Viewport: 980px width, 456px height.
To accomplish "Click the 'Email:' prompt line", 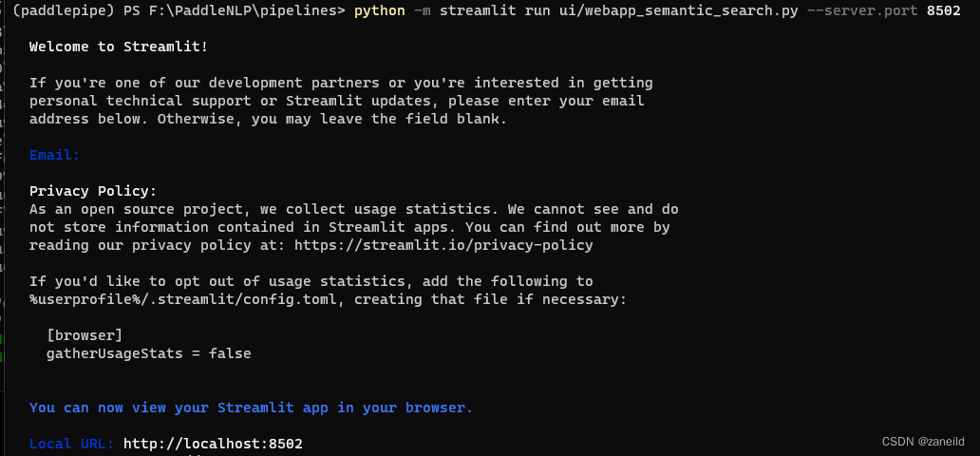I will (54, 155).
